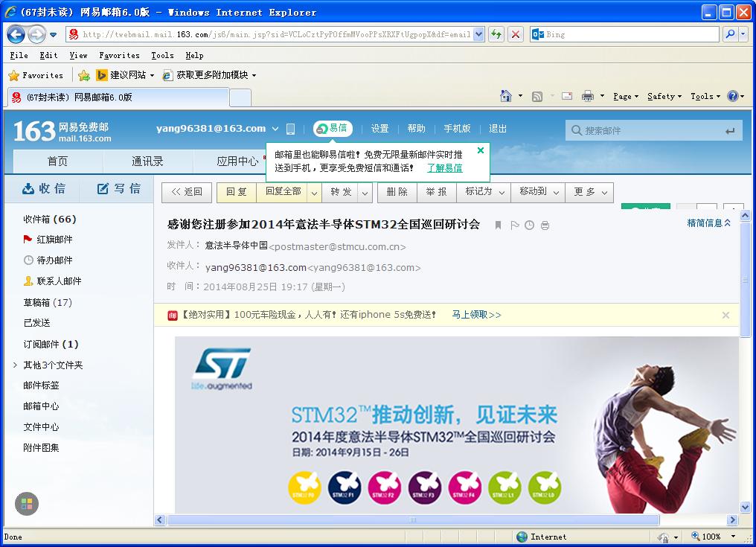
Task: Go back with IE Back button
Action: [x=16, y=34]
